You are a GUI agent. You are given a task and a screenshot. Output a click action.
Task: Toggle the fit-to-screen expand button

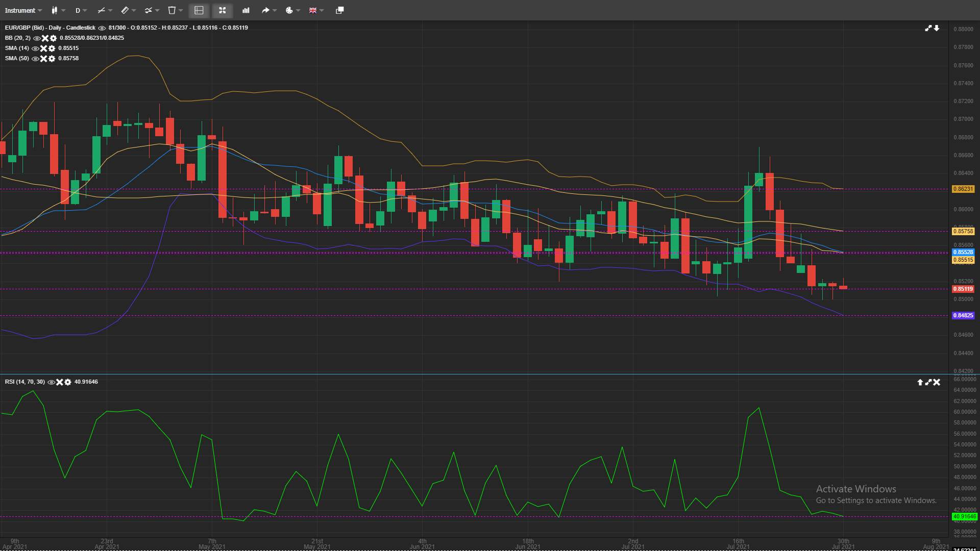[x=223, y=10]
